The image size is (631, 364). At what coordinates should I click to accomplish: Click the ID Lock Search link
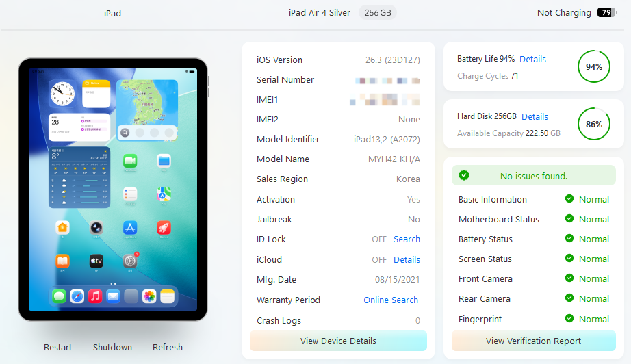407,239
